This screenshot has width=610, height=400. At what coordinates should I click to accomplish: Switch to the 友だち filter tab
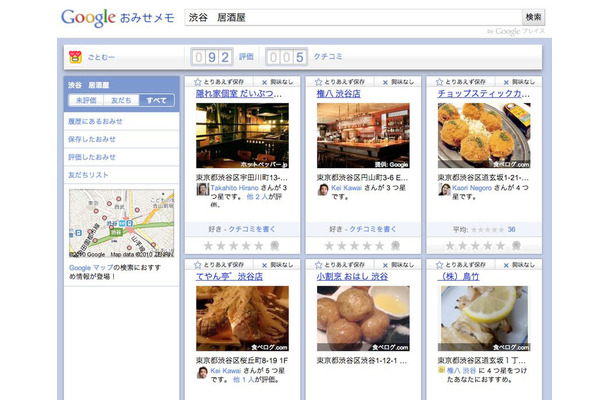click(121, 100)
